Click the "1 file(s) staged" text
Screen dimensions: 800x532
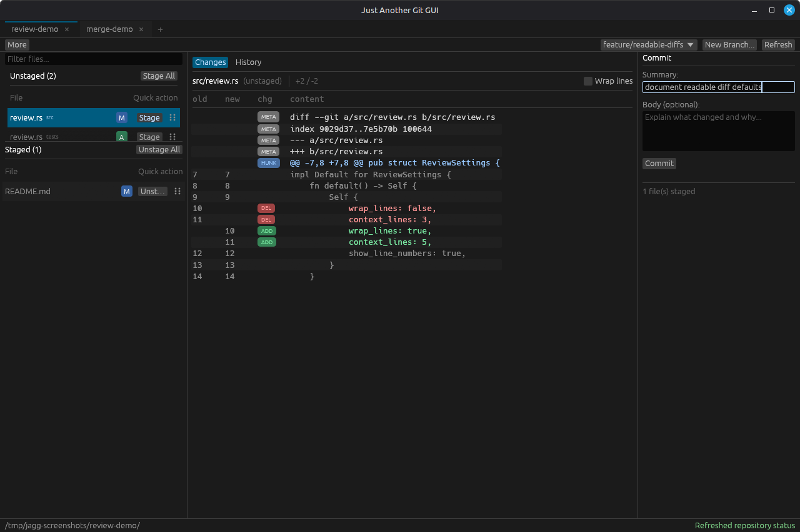coord(669,192)
